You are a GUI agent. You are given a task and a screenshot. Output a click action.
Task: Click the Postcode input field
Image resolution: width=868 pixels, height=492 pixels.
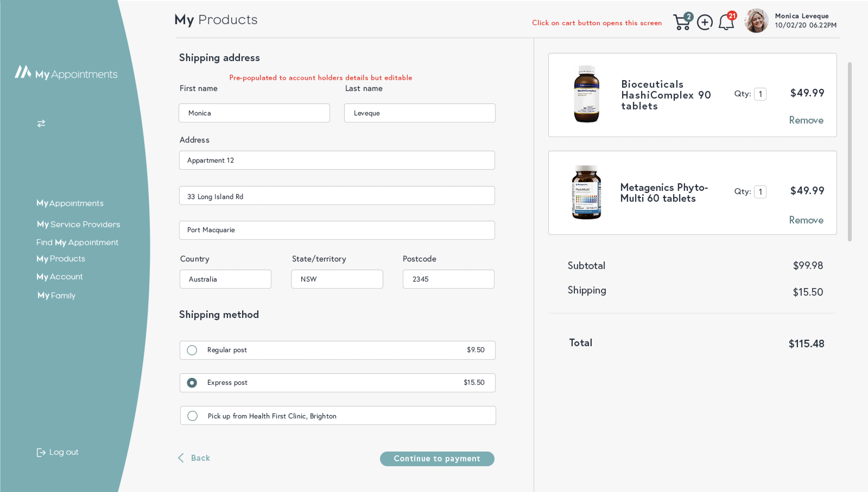tap(448, 279)
